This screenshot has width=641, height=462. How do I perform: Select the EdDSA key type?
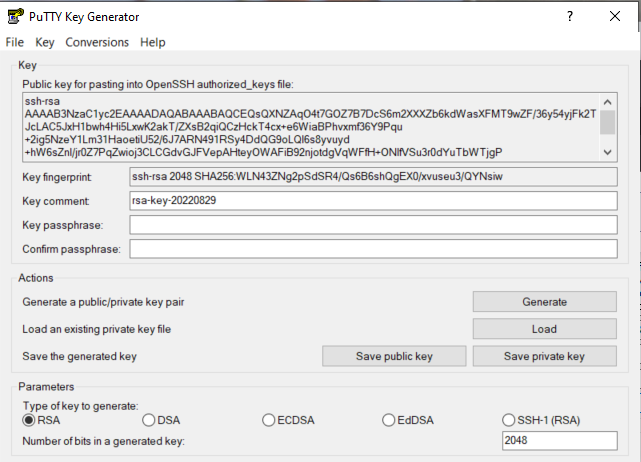408,420
